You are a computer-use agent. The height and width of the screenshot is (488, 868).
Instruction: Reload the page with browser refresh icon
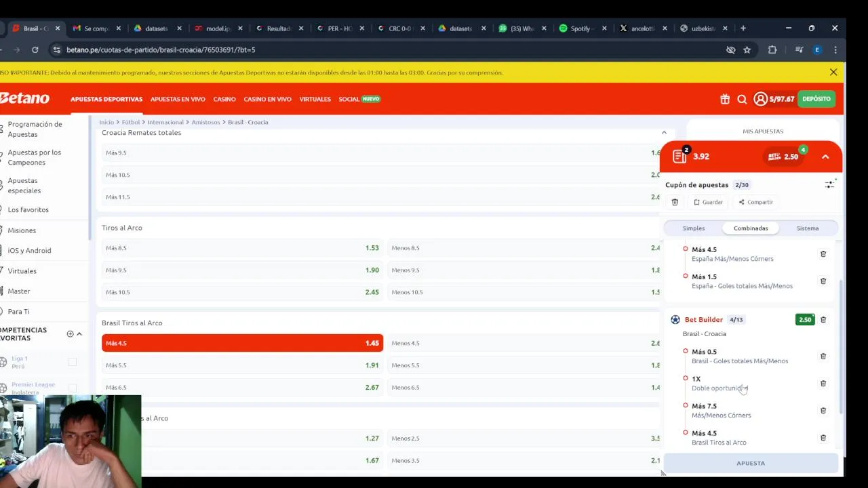coord(35,49)
